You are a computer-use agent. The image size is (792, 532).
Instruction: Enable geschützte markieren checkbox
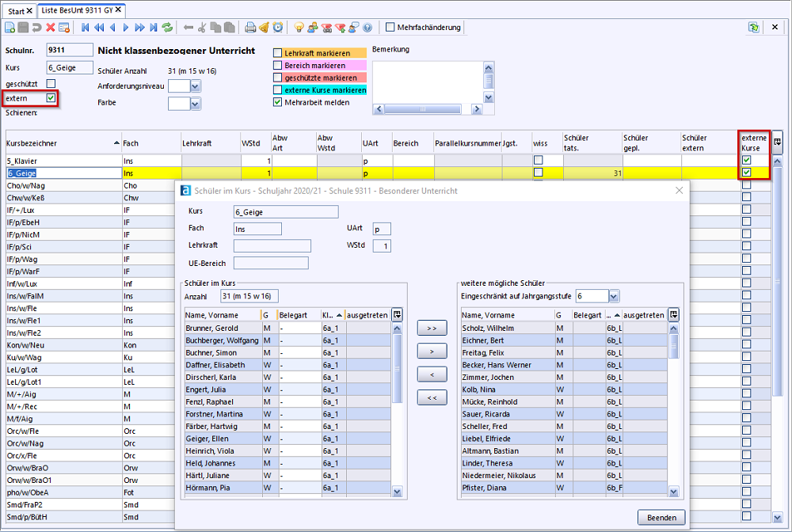[277, 78]
